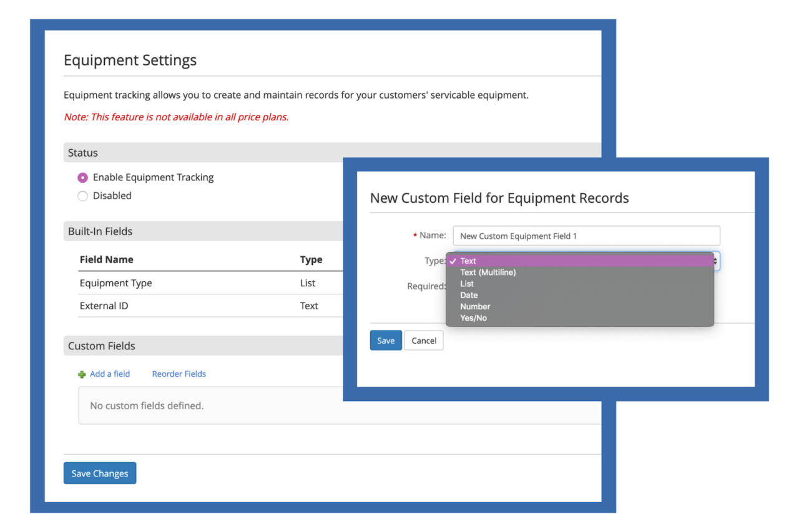Choose Text from the Type dropdown
The width and height of the screenshot is (799, 532).
tap(468, 261)
